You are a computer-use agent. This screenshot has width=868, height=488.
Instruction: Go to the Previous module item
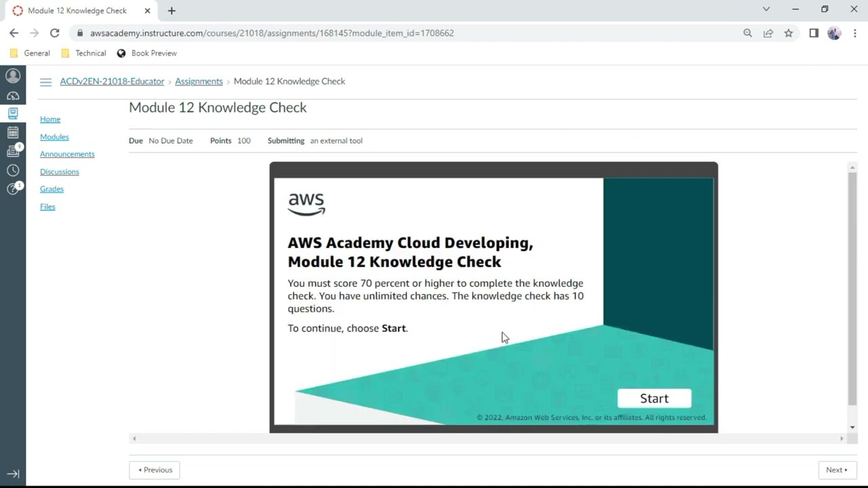[155, 470]
